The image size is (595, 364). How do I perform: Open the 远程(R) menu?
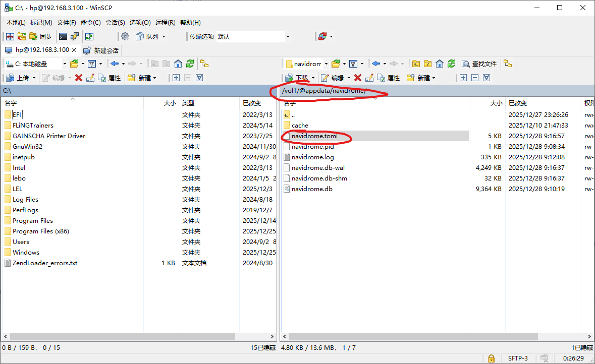(x=165, y=22)
